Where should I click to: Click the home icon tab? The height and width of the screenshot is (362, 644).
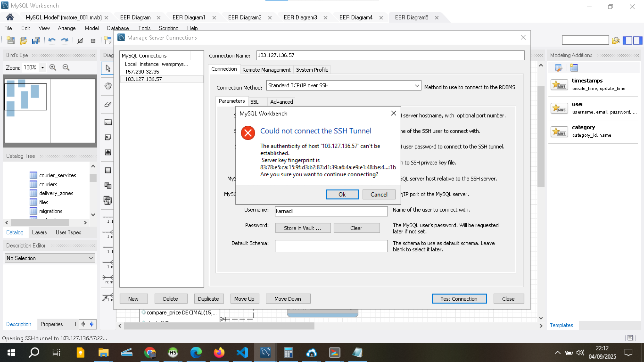click(10, 17)
